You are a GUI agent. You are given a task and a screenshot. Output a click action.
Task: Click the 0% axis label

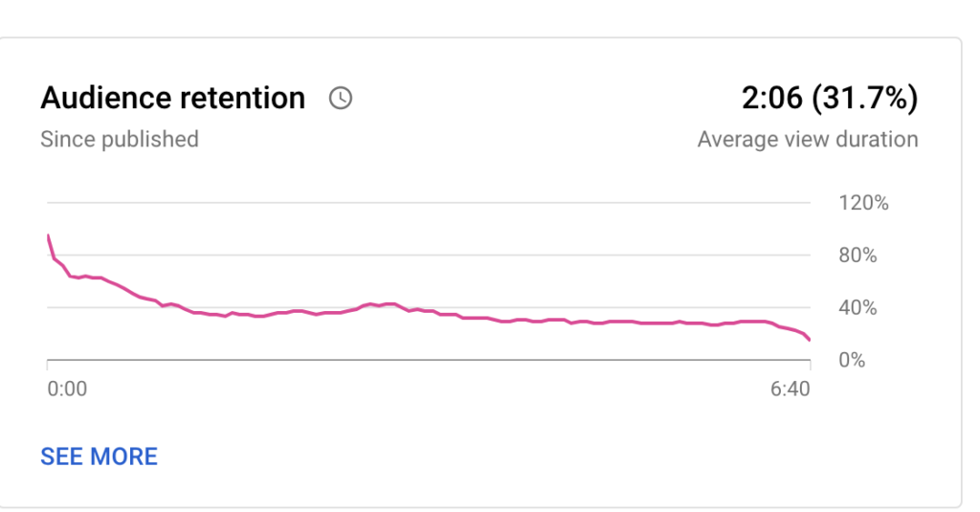click(x=852, y=360)
